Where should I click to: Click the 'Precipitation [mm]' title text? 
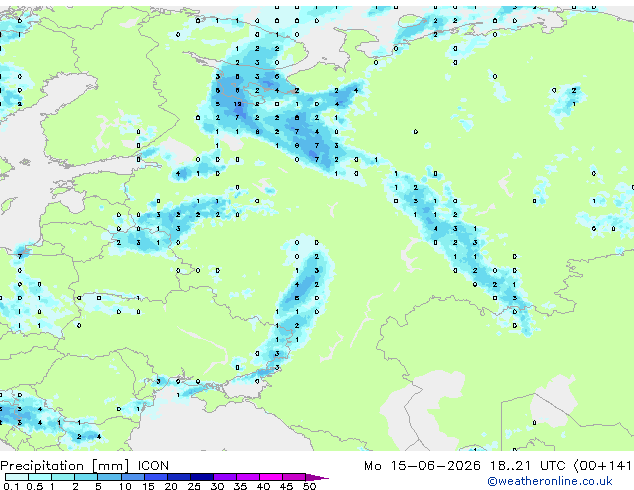pos(65,466)
